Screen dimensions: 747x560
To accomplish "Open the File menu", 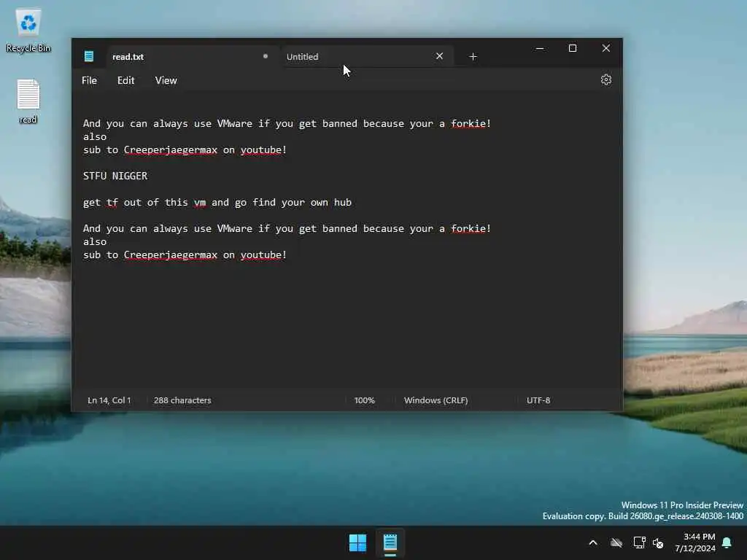I will click(89, 80).
